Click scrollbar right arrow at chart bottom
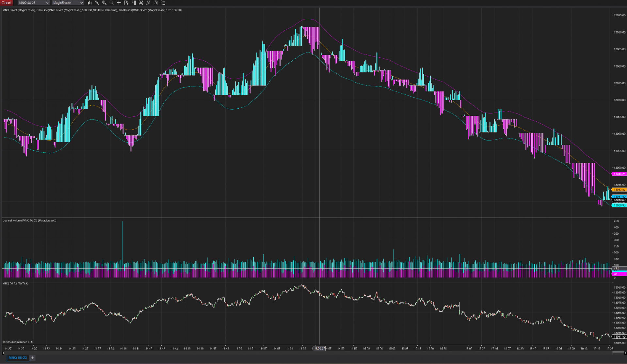Viewport: 627px width, 364px height. 625,353
